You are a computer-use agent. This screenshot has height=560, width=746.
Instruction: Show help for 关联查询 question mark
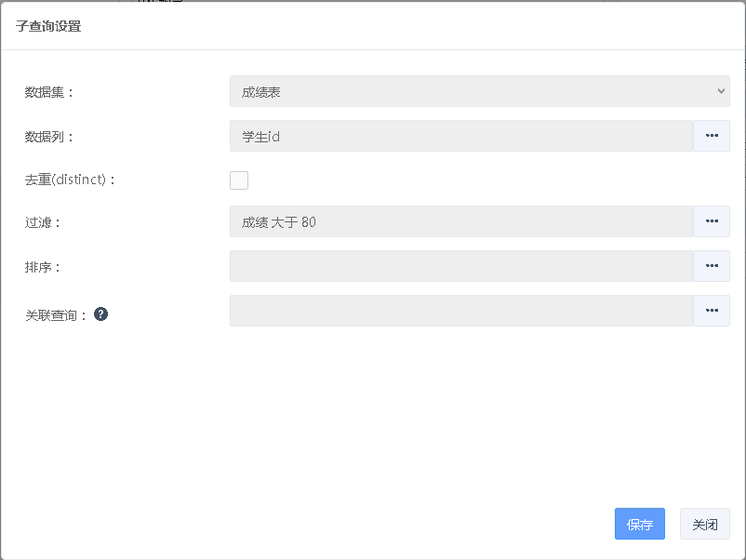coord(101,314)
